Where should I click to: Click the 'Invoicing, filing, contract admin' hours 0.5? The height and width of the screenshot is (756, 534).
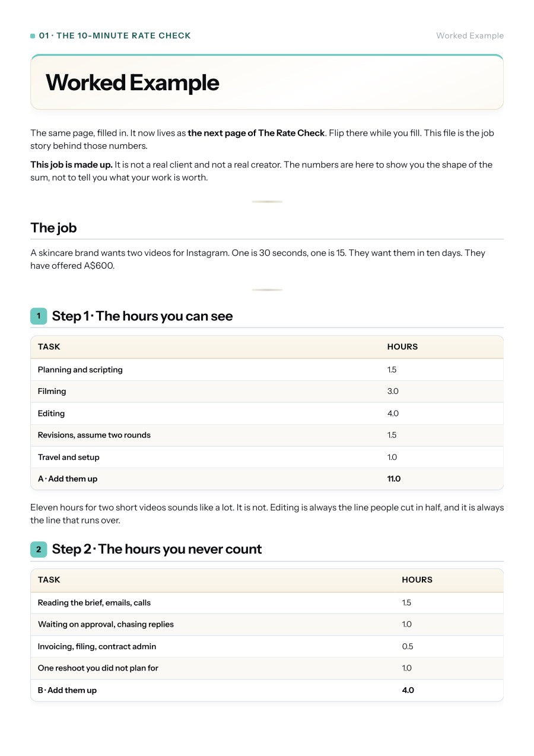point(408,647)
